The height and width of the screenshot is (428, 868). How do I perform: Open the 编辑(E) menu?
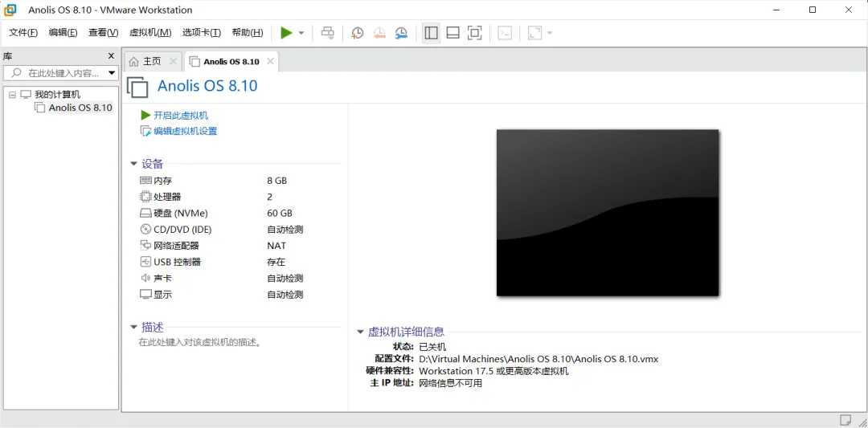coord(63,33)
